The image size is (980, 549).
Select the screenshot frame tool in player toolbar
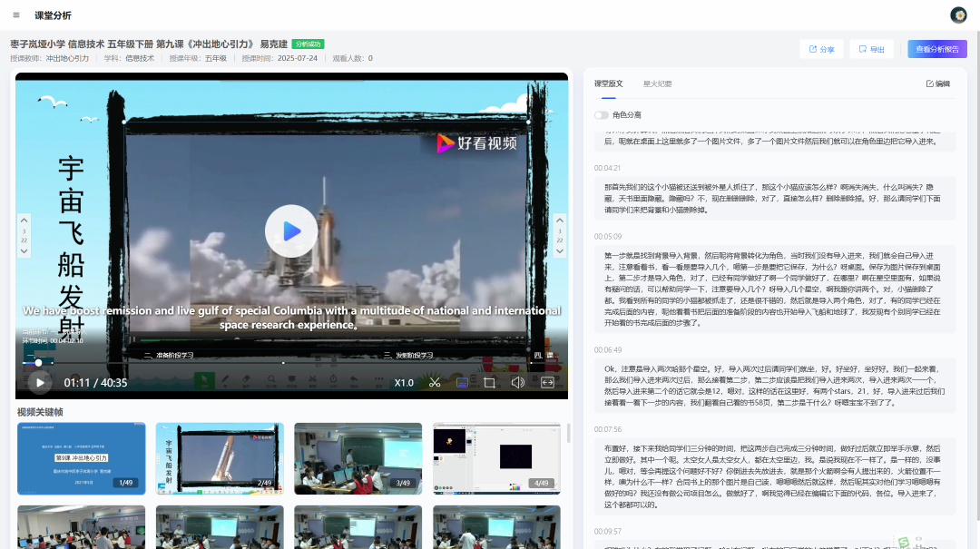pyautogui.click(x=489, y=383)
